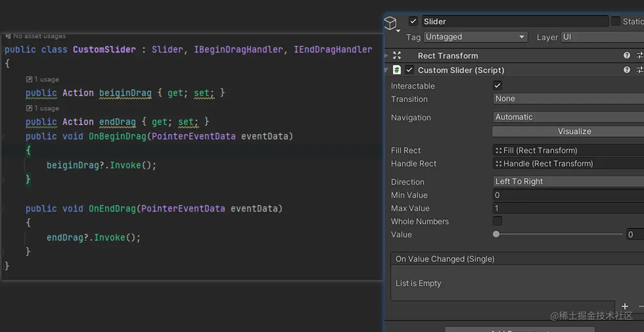Open the Transition dropdown set to None
Viewport: 644px width, 332px height.
pos(568,99)
